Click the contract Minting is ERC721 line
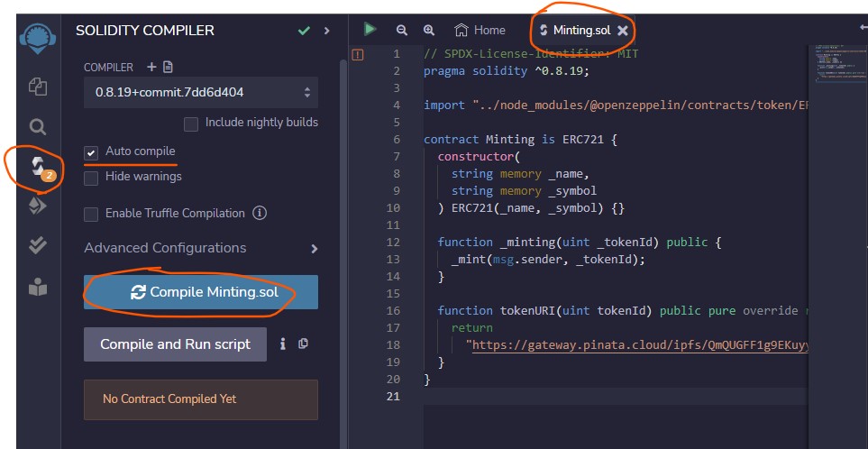The width and height of the screenshot is (868, 449). click(x=520, y=140)
